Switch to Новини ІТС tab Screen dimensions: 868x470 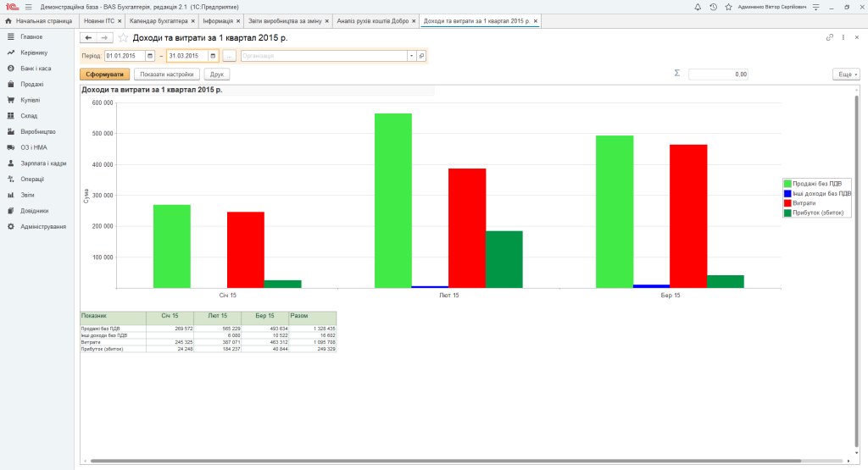tap(99, 21)
